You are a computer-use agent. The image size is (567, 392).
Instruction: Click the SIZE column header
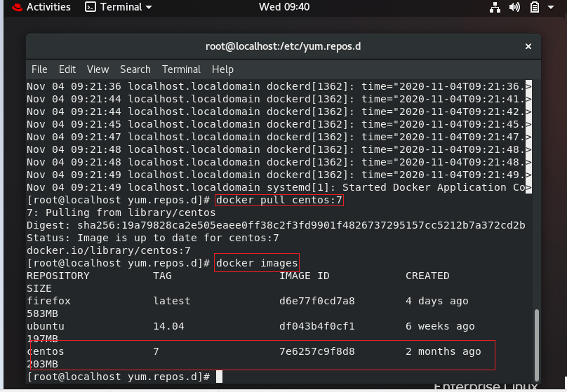tap(39, 288)
